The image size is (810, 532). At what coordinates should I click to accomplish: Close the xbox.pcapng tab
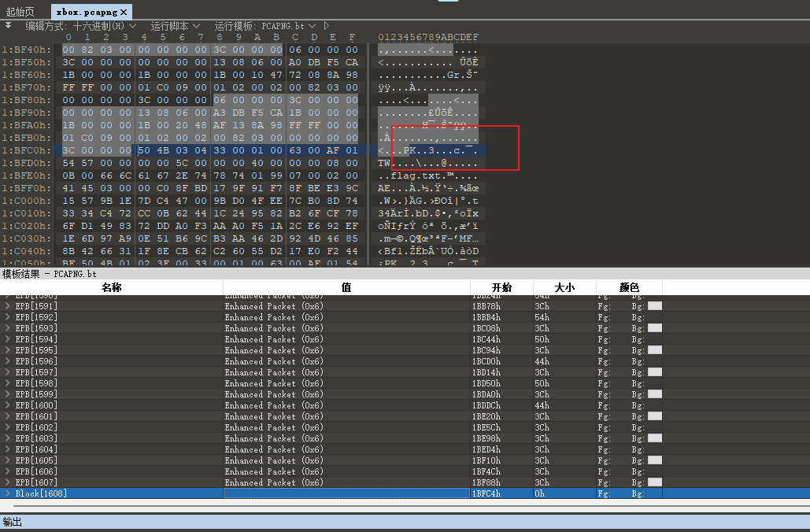coord(124,12)
